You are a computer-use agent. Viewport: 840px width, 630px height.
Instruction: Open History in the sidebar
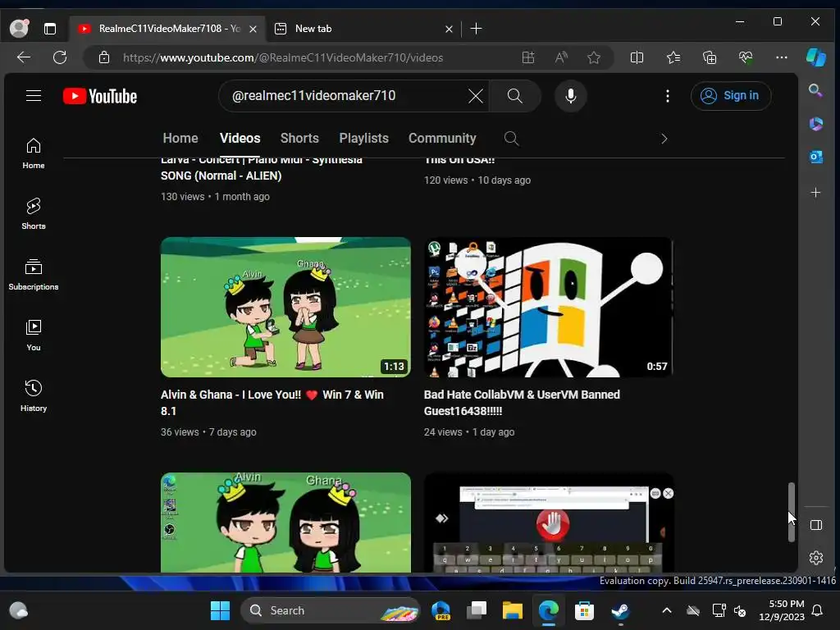pos(33,396)
